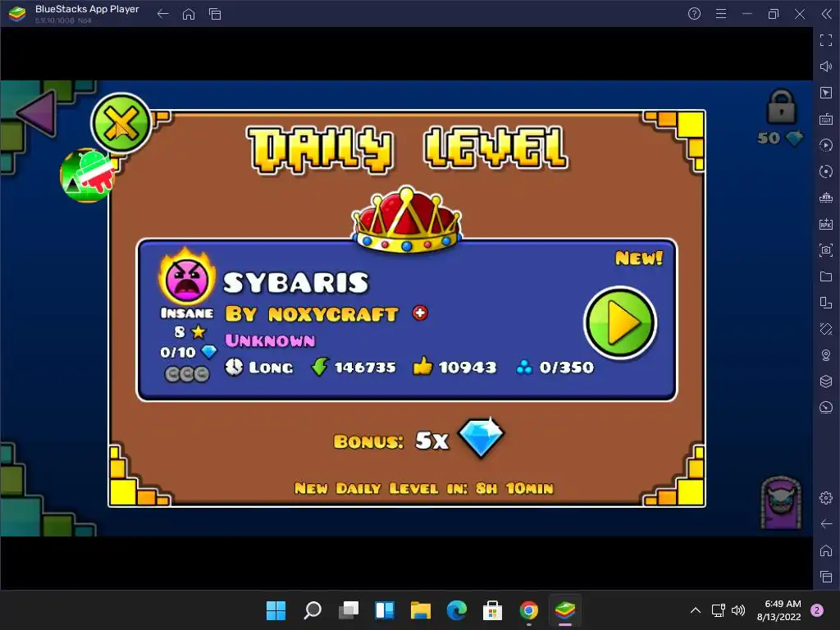
Task: Collapse the BlueStacks sidebar with double chevron
Action: click(x=827, y=14)
